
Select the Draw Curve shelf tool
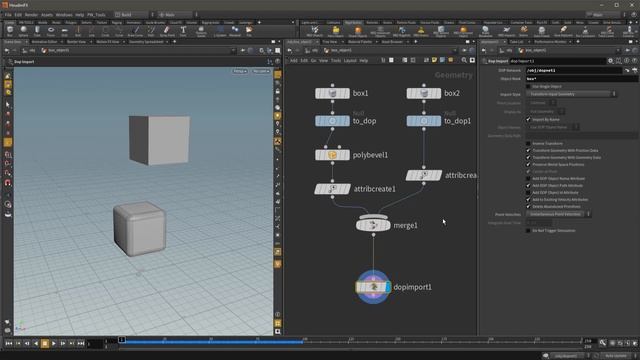point(136,31)
